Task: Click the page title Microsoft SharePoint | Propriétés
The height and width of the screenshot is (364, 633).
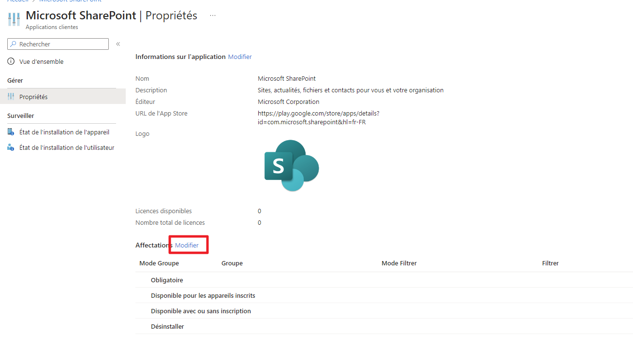Action: point(111,15)
